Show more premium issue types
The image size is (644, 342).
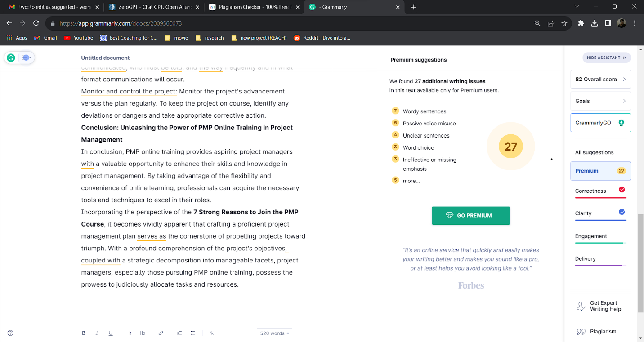(x=411, y=181)
